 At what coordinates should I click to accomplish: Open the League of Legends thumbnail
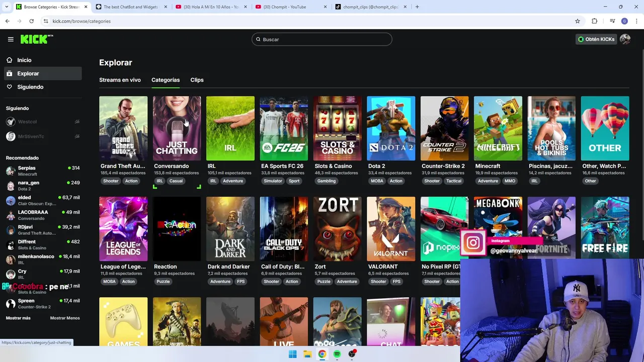pyautogui.click(x=123, y=229)
